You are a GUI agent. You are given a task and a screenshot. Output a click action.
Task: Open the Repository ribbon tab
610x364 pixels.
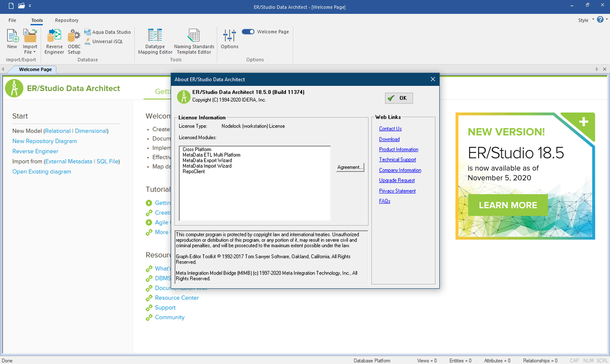point(67,20)
